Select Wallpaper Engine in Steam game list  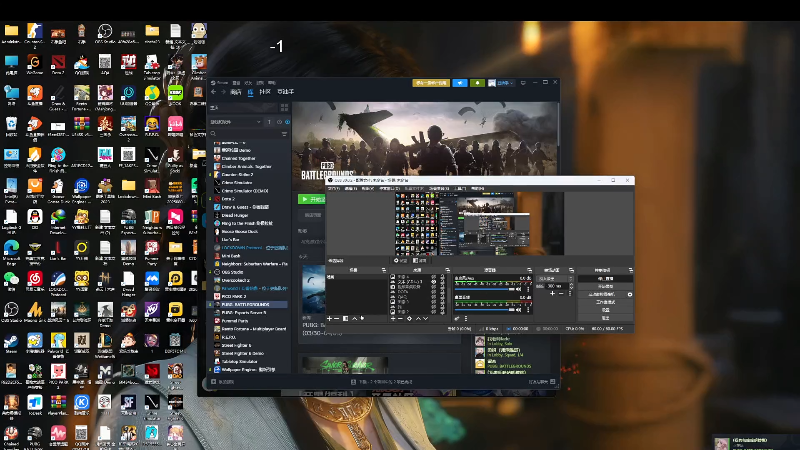pos(249,369)
